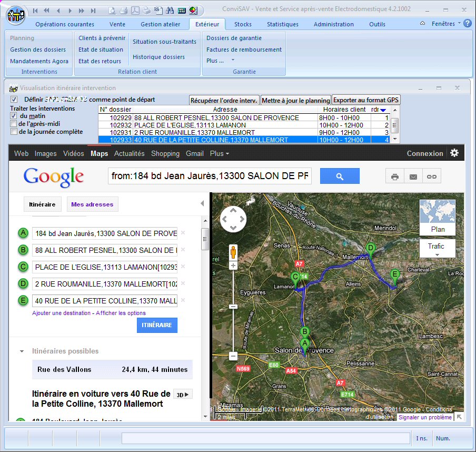Click the blue ITINÉRAIRE button
This screenshot has width=476, height=452.
[x=157, y=325]
